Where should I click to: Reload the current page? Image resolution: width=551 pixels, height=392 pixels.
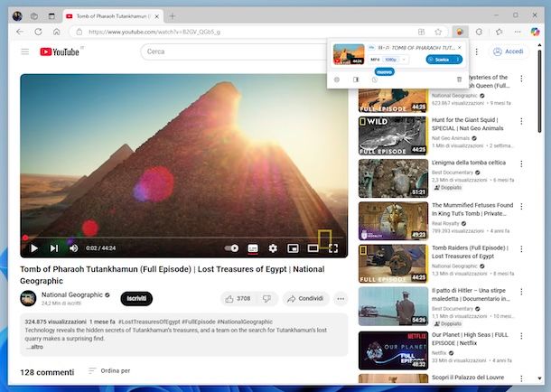pyautogui.click(x=38, y=32)
